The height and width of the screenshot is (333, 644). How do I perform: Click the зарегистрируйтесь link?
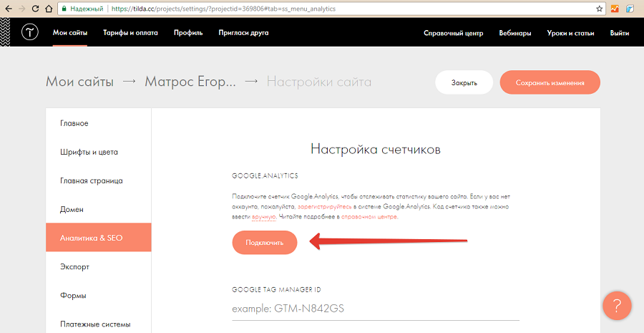point(324,207)
